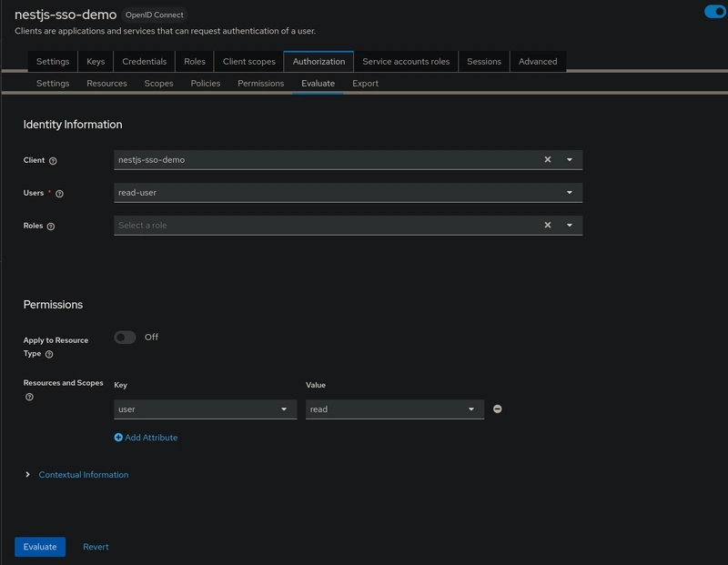
Task: Click the Revert link
Action: 96,547
